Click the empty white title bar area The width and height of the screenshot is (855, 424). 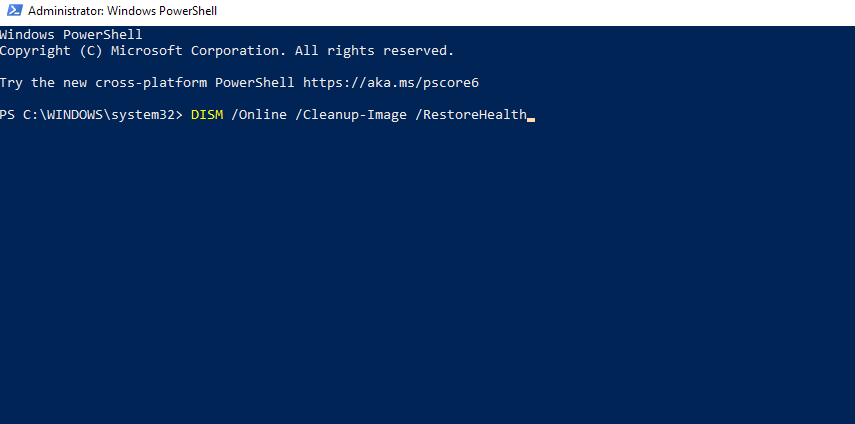[x=534, y=11]
